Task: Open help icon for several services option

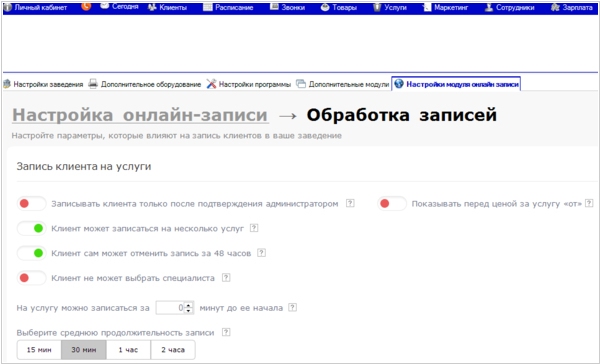Action: pyautogui.click(x=254, y=228)
